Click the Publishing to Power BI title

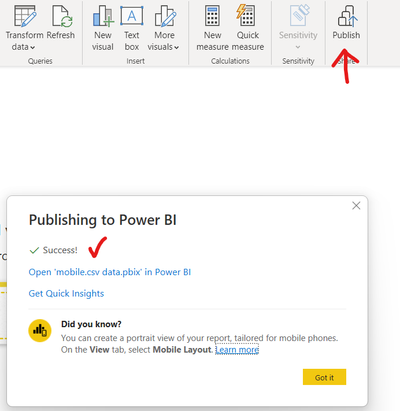pyautogui.click(x=103, y=220)
